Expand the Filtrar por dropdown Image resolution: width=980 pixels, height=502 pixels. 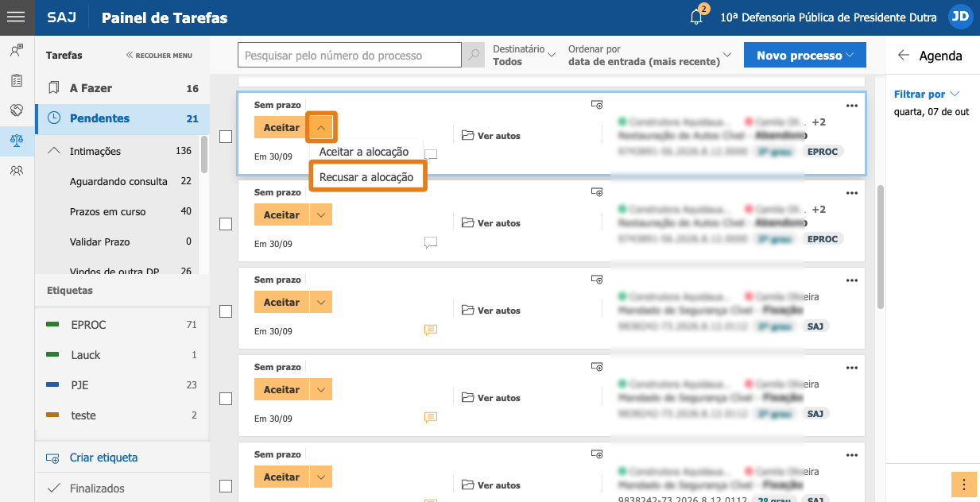click(927, 95)
